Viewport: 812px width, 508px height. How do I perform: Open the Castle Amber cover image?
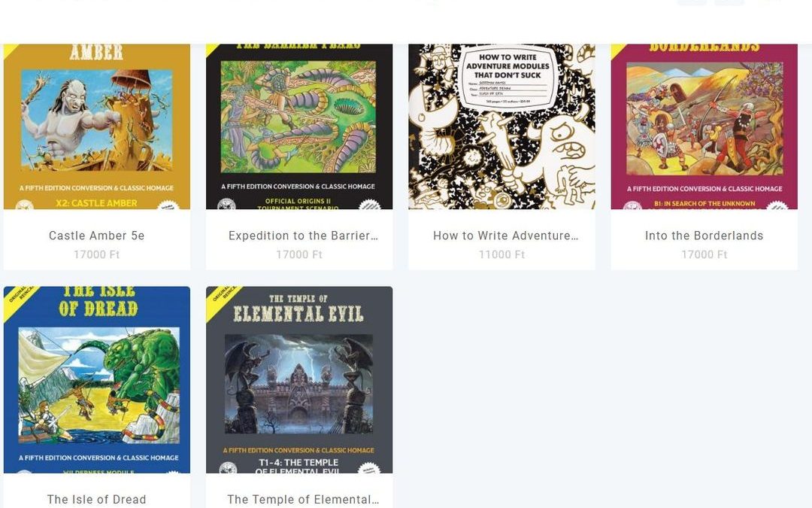tap(97, 126)
